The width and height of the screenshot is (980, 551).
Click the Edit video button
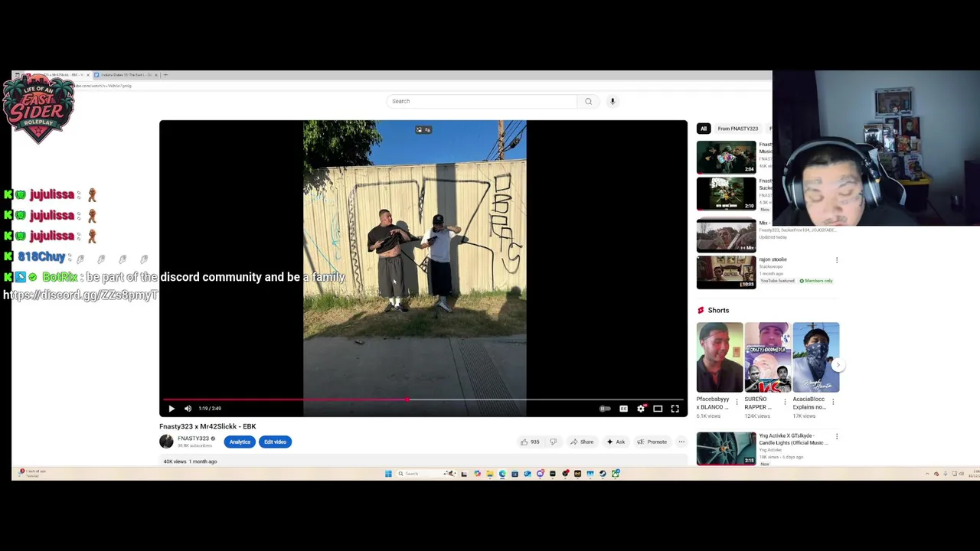pyautogui.click(x=275, y=442)
